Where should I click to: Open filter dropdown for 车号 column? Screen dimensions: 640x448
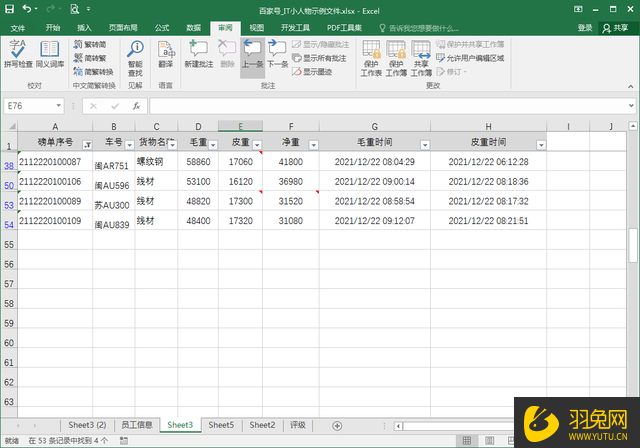click(x=129, y=145)
